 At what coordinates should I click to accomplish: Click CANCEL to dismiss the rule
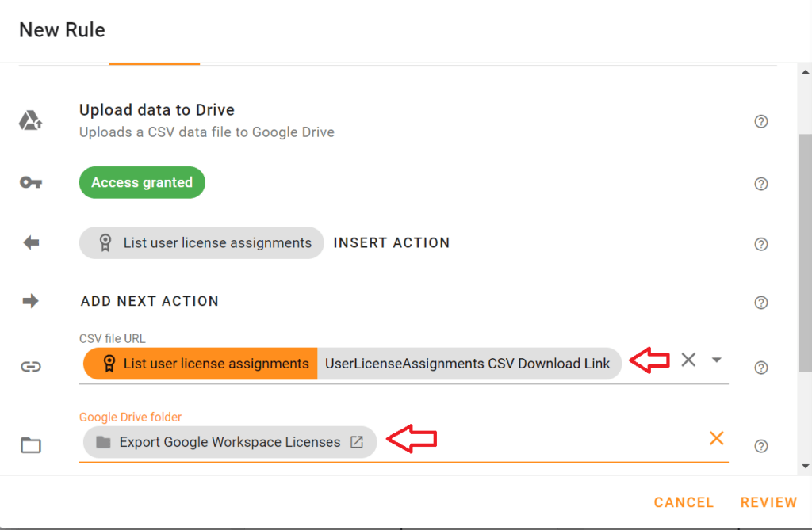coord(683,501)
